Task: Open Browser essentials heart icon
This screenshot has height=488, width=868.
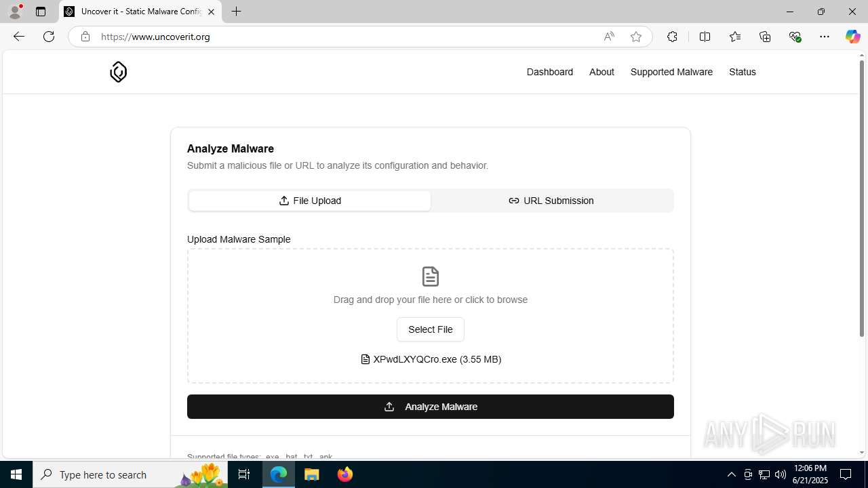Action: click(x=795, y=37)
